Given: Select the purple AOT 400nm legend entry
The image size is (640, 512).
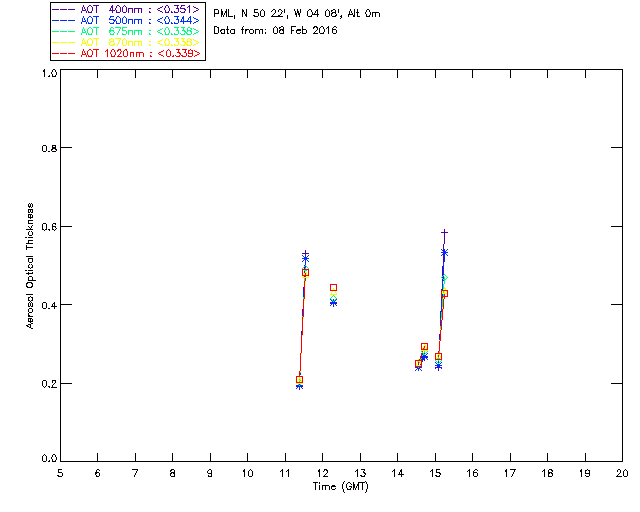Looking at the screenshot, I should [126, 9].
